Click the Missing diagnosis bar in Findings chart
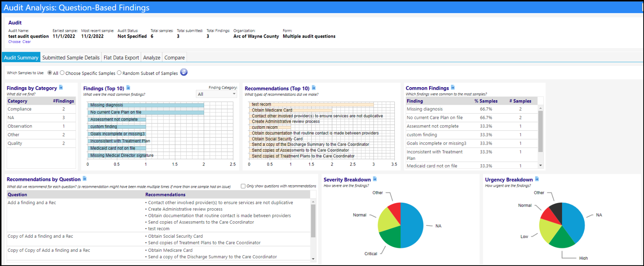Image resolution: width=644 pixels, height=266 pixels. point(146,105)
